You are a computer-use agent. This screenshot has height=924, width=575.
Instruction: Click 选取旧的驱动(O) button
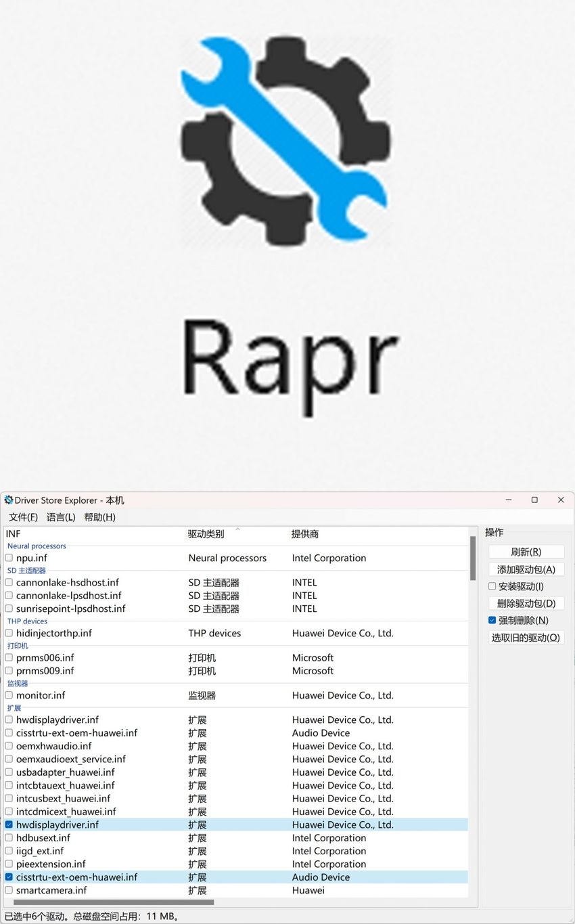(x=526, y=638)
